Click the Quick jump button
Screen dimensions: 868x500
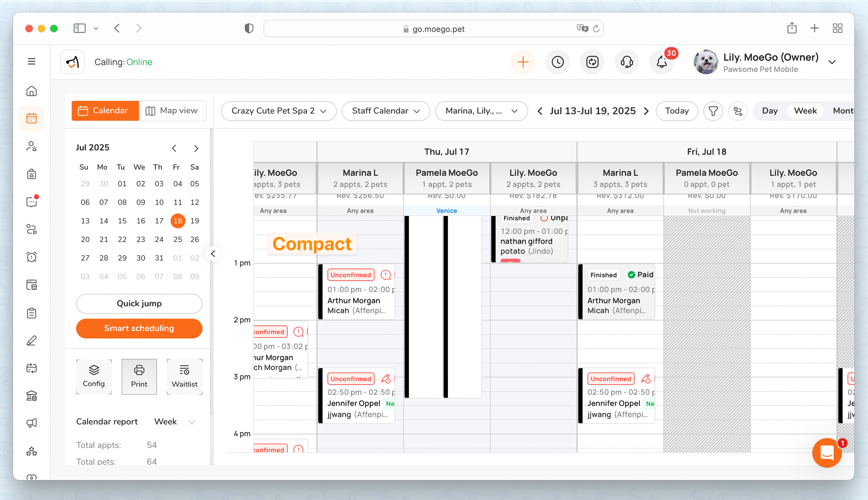tap(139, 304)
